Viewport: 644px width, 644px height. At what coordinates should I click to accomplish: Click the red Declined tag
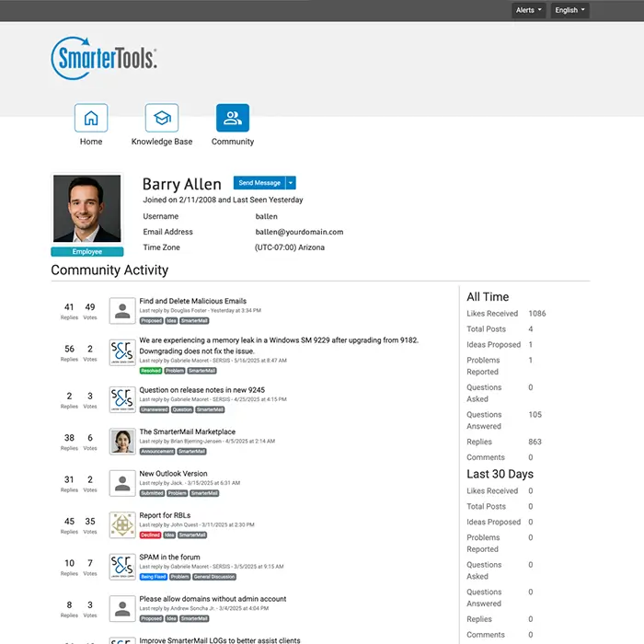(x=150, y=535)
